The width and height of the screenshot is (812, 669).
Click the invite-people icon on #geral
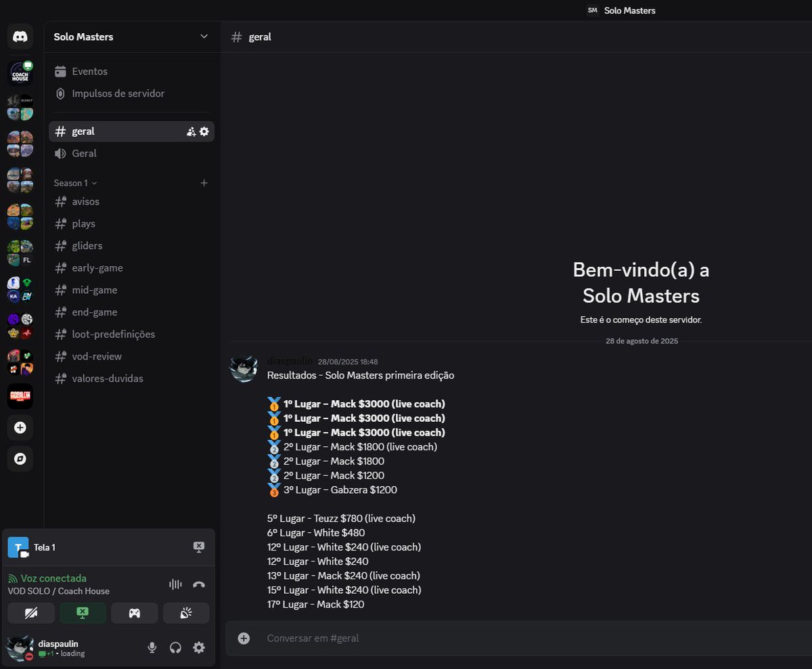[x=191, y=131]
